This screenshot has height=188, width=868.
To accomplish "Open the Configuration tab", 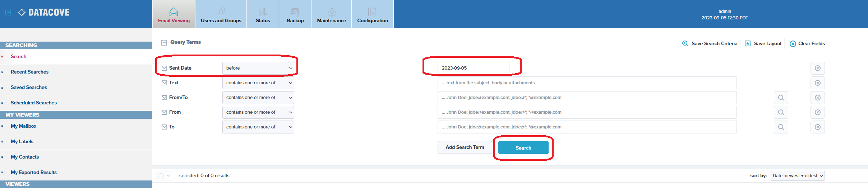I will pyautogui.click(x=373, y=14).
